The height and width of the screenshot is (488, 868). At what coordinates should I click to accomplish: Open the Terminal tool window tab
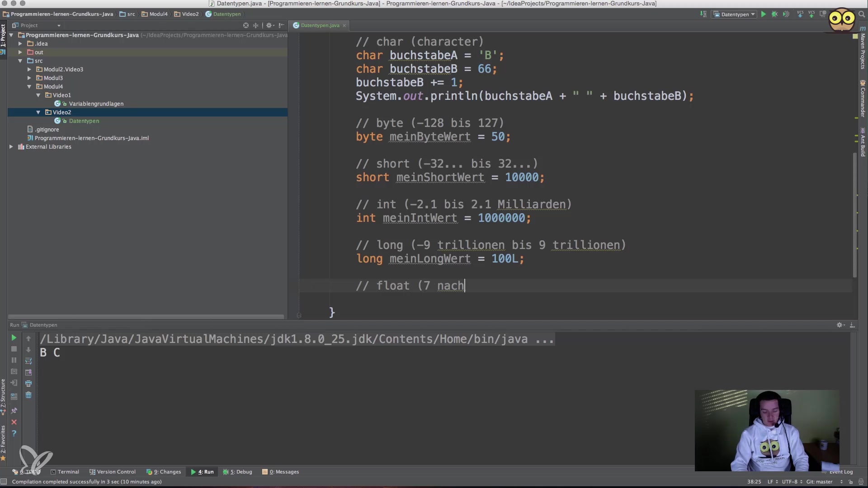click(65, 472)
